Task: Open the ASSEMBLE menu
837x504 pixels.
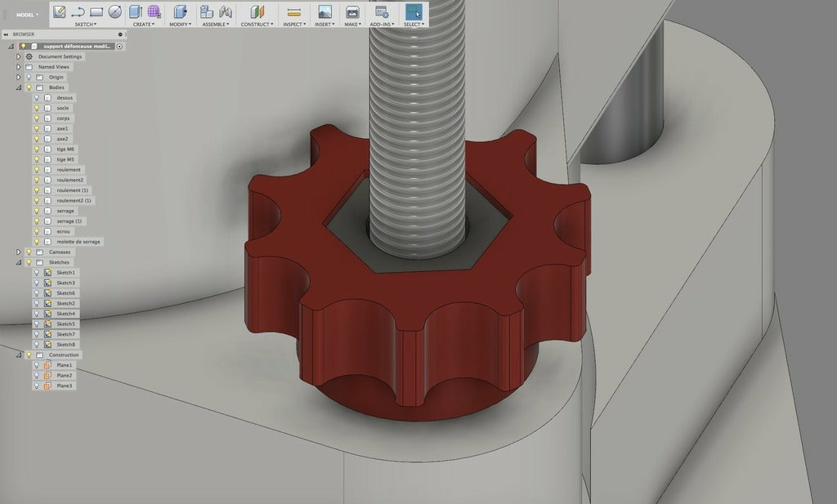Action: click(x=216, y=24)
